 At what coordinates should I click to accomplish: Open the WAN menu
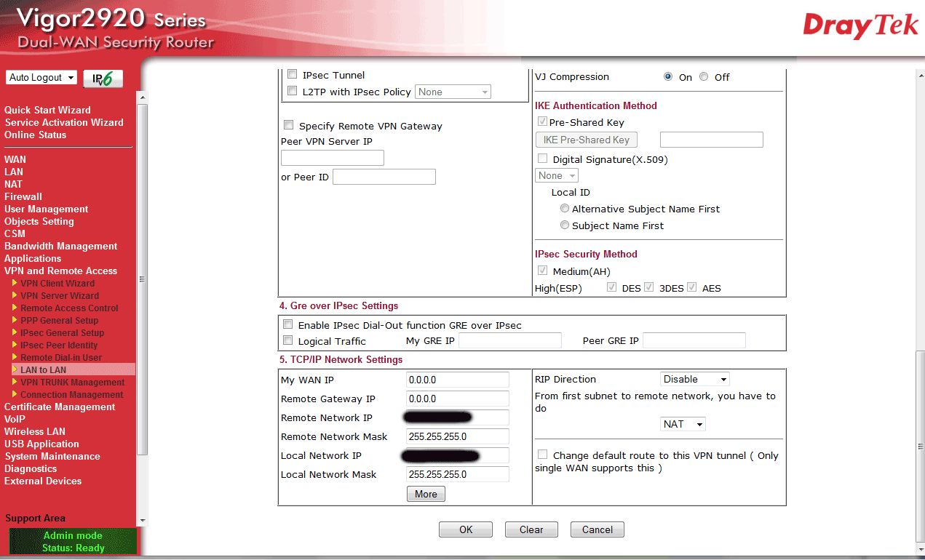(x=15, y=159)
